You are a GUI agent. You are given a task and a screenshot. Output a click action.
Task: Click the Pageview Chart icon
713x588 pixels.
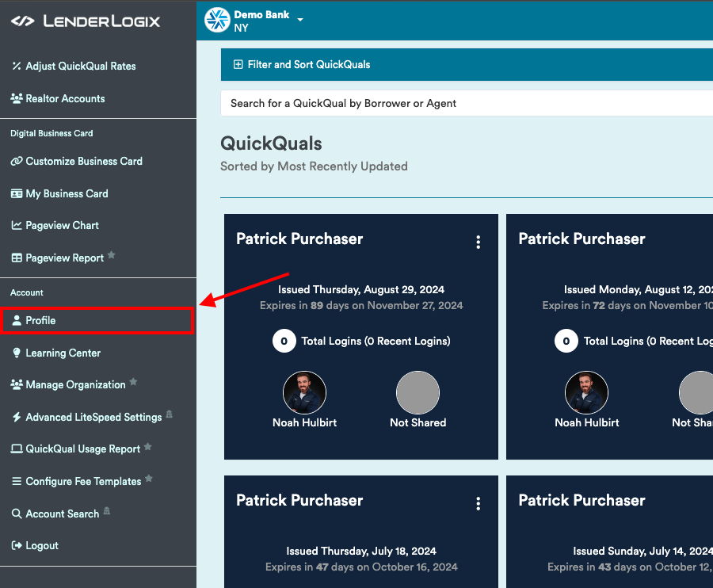click(x=17, y=226)
